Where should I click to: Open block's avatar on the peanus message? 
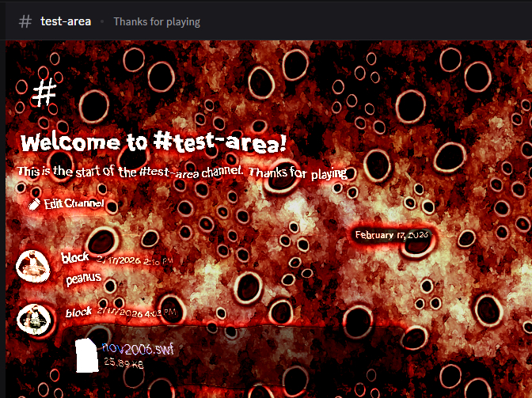click(33, 267)
